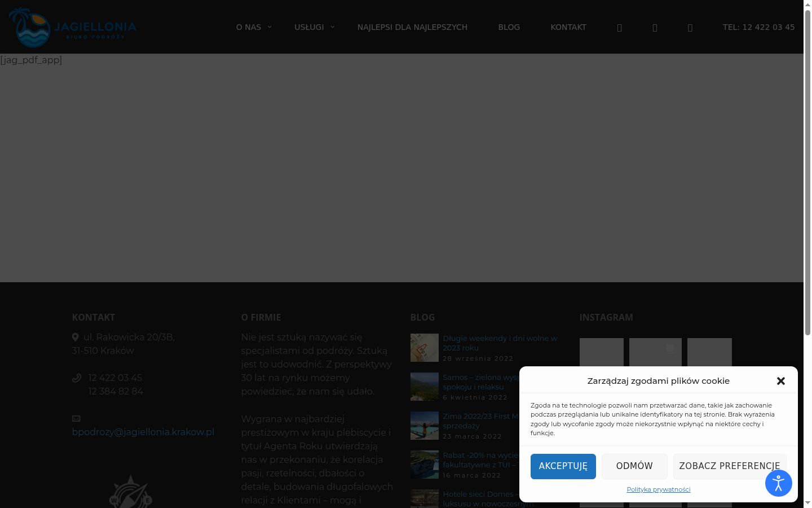Click the date 28 września 2022

click(478, 358)
